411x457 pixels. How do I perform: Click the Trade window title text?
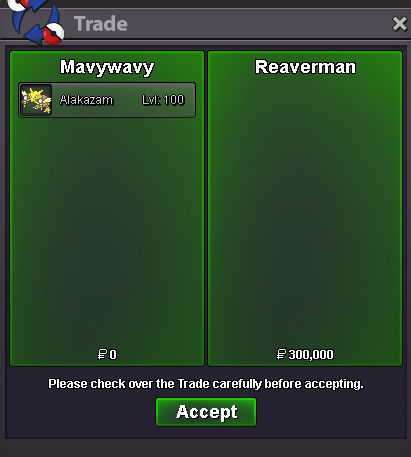101,24
